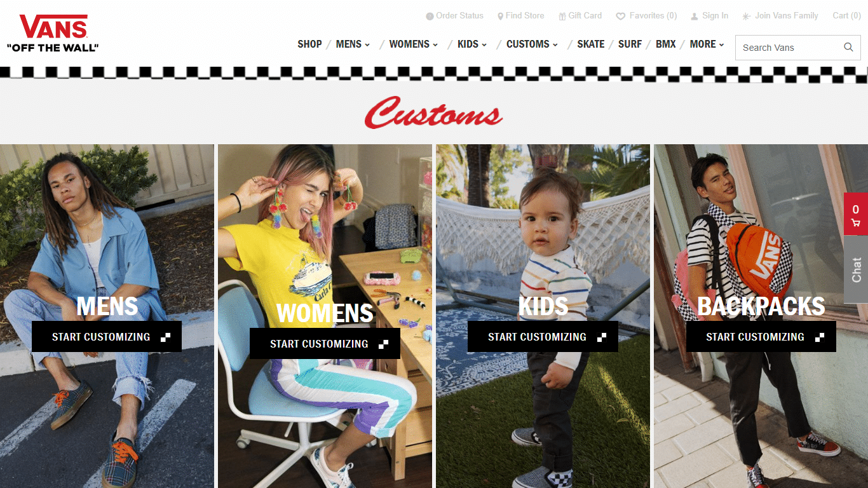Start customizing Mens shoes

click(x=107, y=337)
